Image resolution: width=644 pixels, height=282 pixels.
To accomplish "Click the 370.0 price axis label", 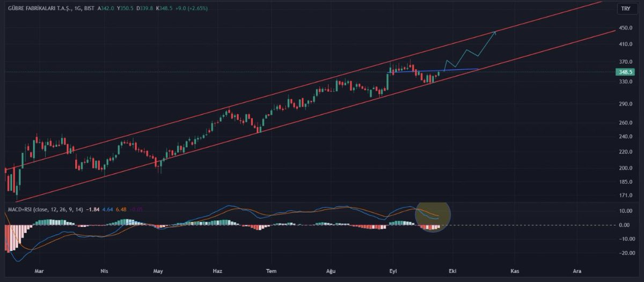I will point(627,62).
